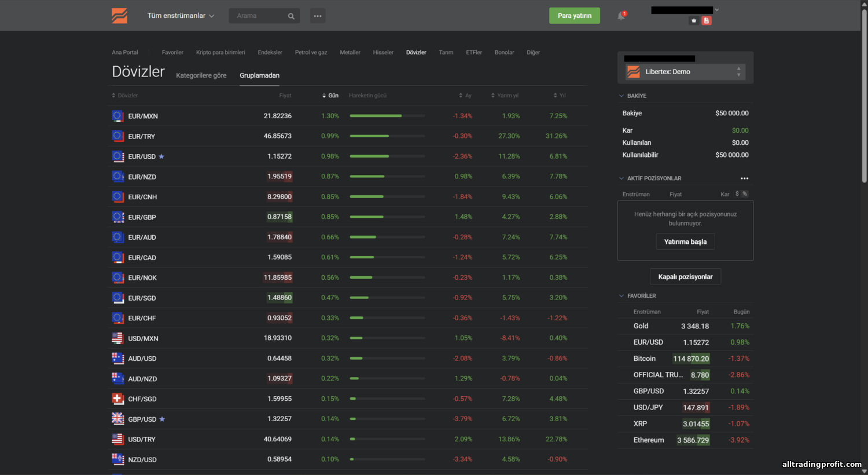Click the magnifier icon in the search box
This screenshot has height=475, width=868.
[x=291, y=16]
